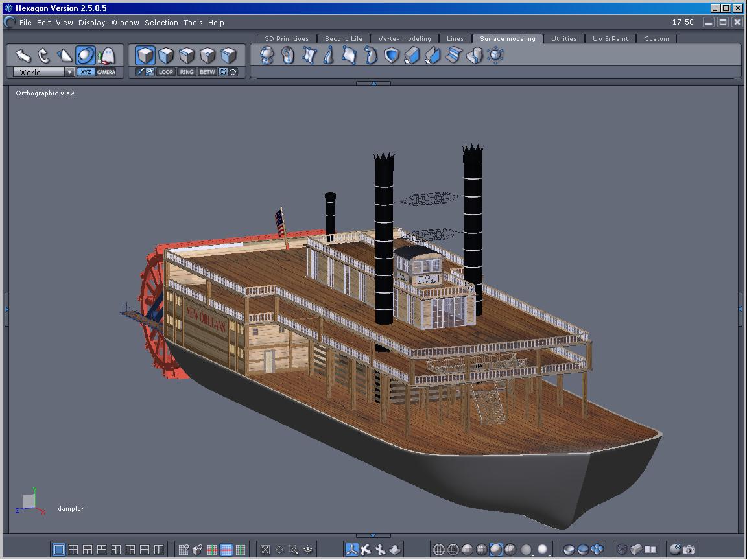This screenshot has height=560, width=747.
Task: Open the World coordinate system dropdown
Action: (x=69, y=73)
